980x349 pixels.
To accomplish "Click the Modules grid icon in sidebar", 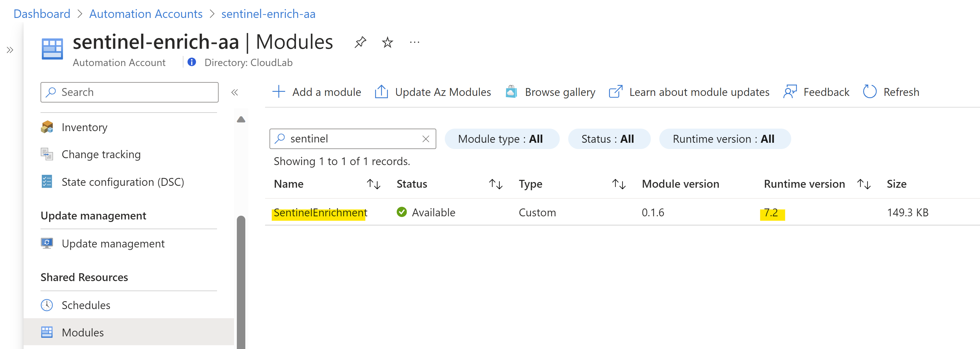I will [x=47, y=332].
